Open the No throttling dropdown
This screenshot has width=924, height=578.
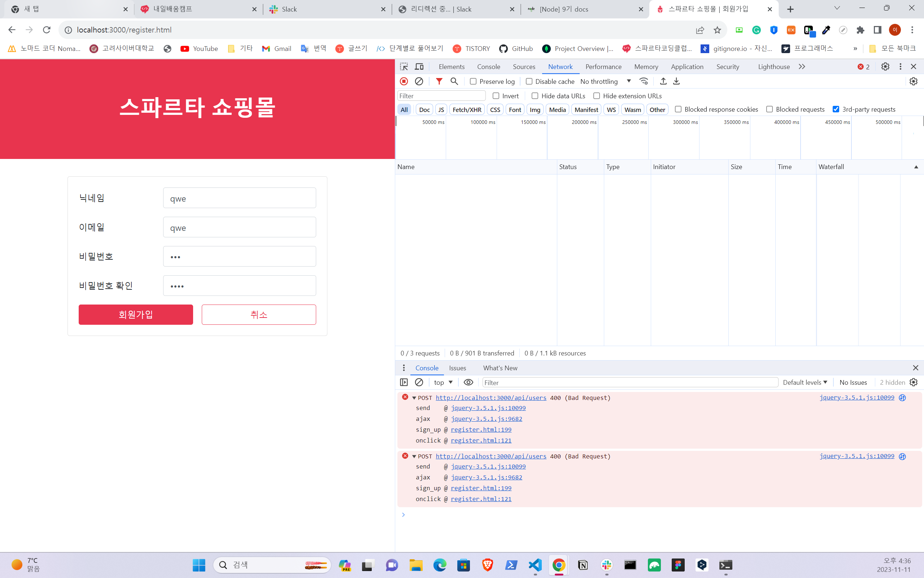[606, 81]
